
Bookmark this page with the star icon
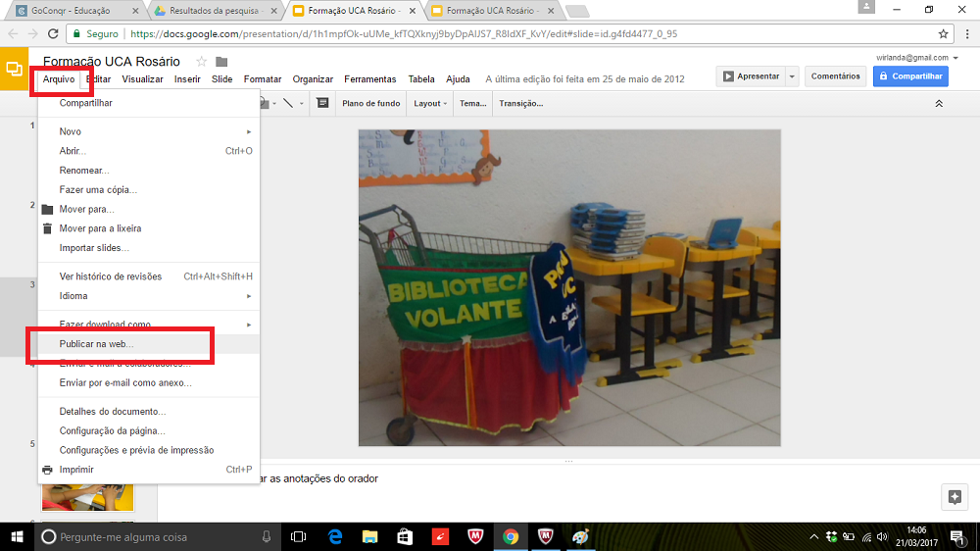point(943,33)
